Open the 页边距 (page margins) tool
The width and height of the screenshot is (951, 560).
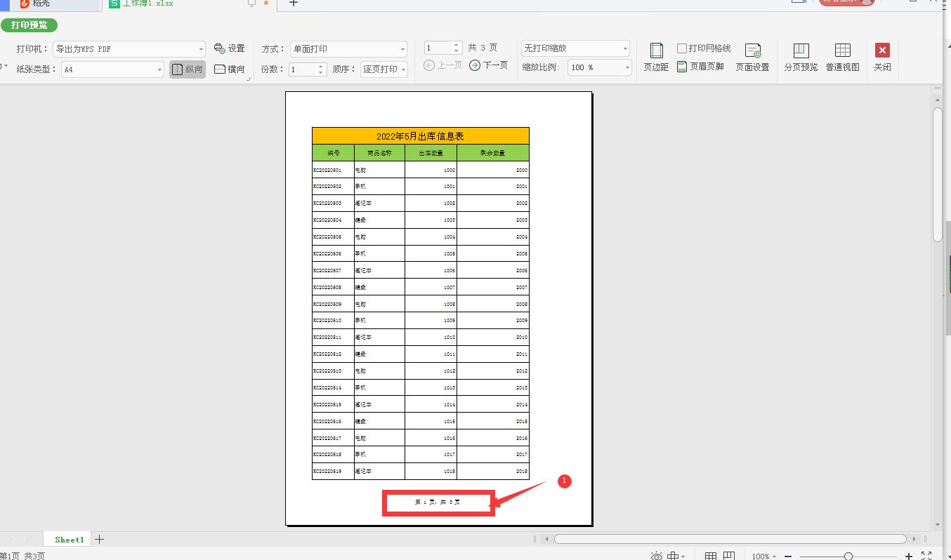click(656, 56)
